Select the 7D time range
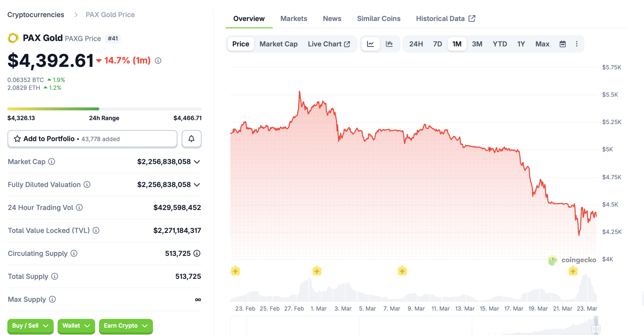Viewport: 644px width, 335px height. pos(437,44)
